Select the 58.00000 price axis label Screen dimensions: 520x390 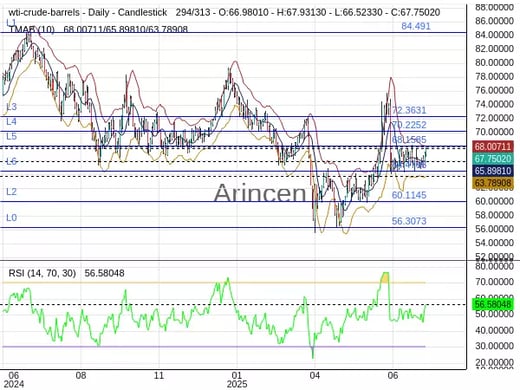point(494,215)
